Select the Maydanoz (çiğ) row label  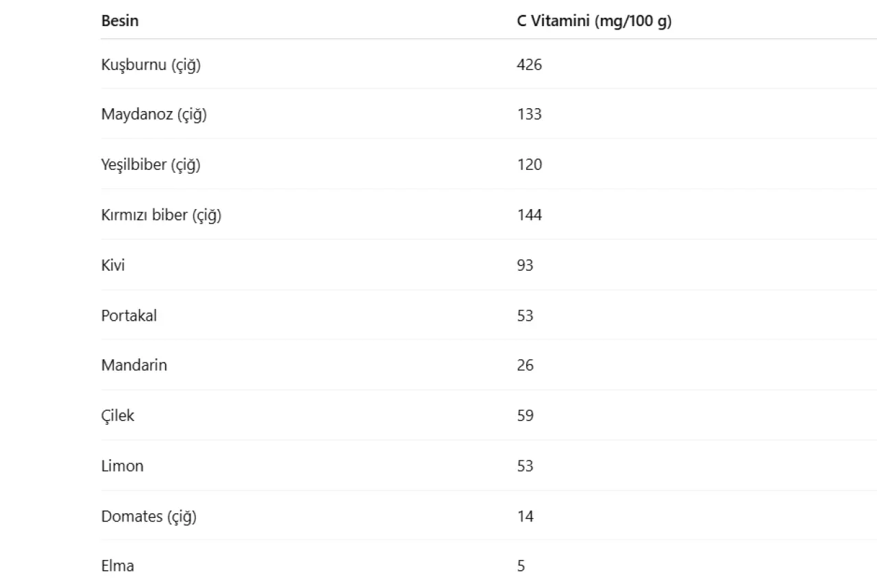(153, 115)
